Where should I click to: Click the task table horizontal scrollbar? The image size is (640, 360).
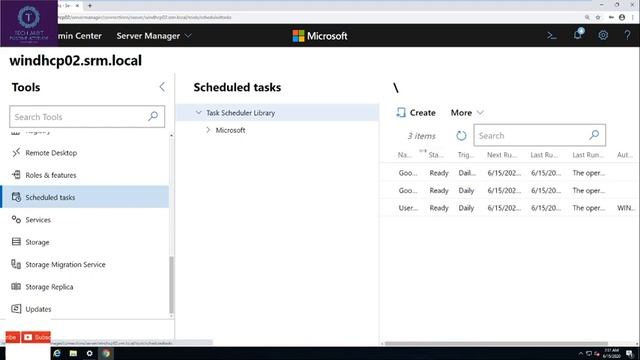(496, 344)
